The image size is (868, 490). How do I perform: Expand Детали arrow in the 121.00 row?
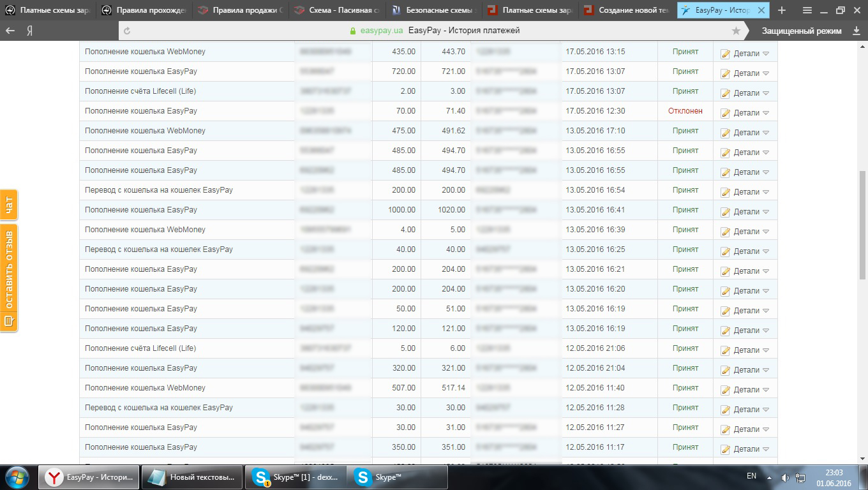pyautogui.click(x=766, y=330)
